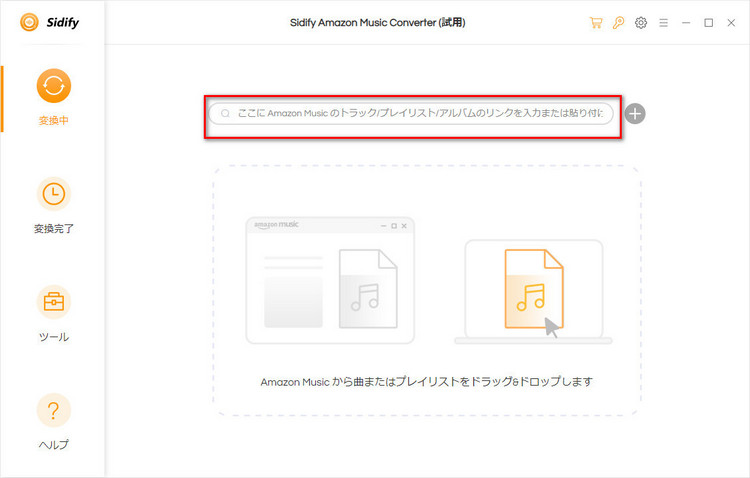
Task: Click the key registration icon
Action: tap(618, 22)
